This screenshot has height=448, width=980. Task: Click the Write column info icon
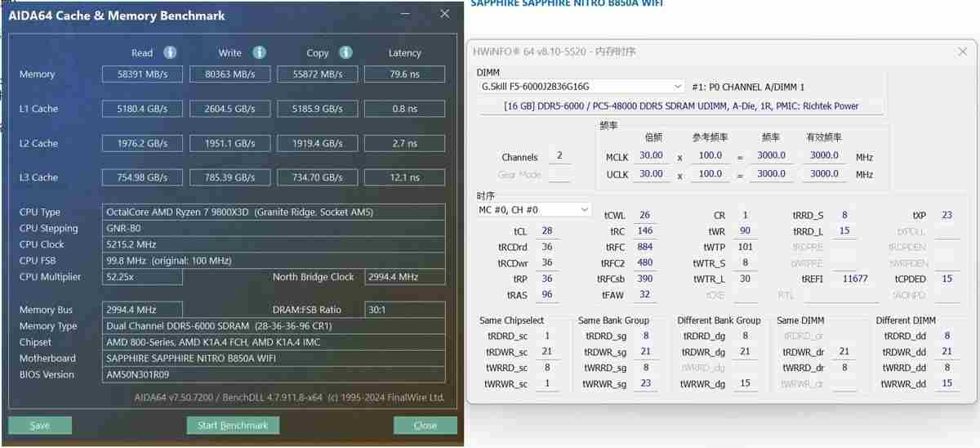click(259, 52)
